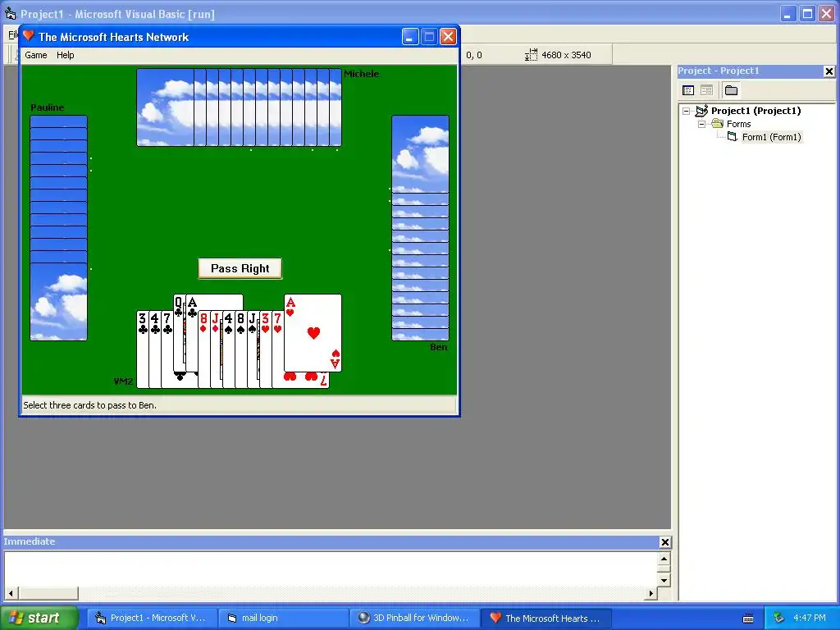Click the Pass Right button
This screenshot has height=630, width=840.
pyautogui.click(x=240, y=268)
